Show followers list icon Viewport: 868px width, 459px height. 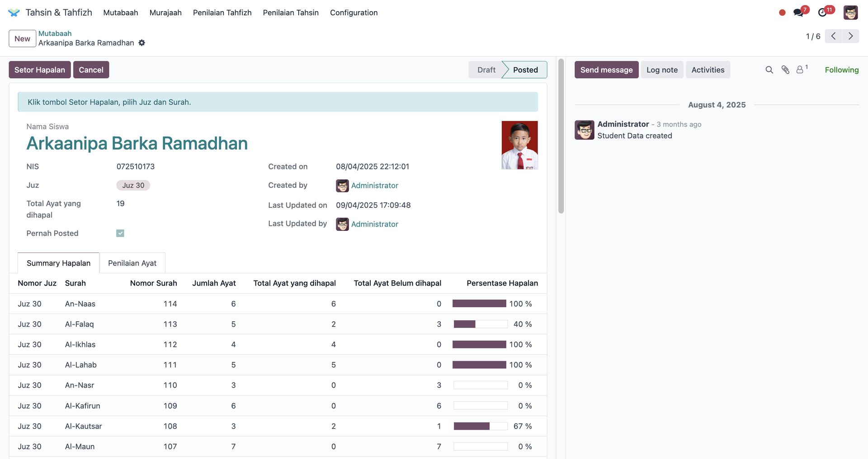(800, 70)
